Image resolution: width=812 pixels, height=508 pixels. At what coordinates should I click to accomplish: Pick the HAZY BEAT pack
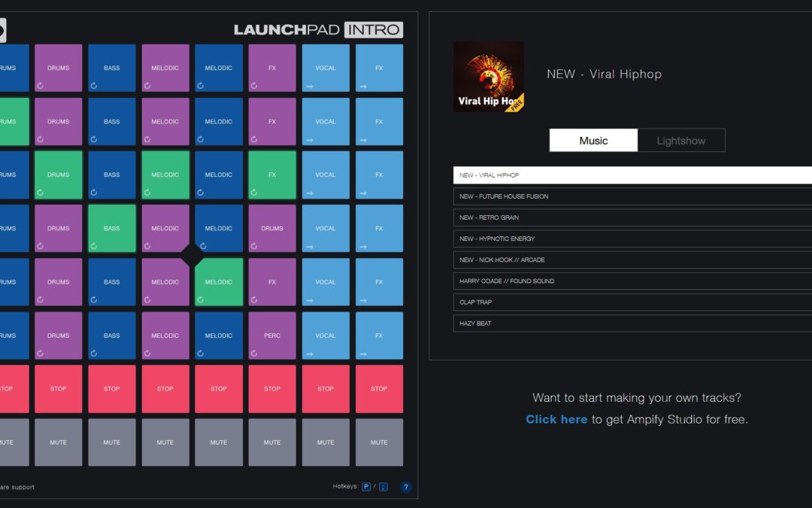pyautogui.click(x=632, y=324)
